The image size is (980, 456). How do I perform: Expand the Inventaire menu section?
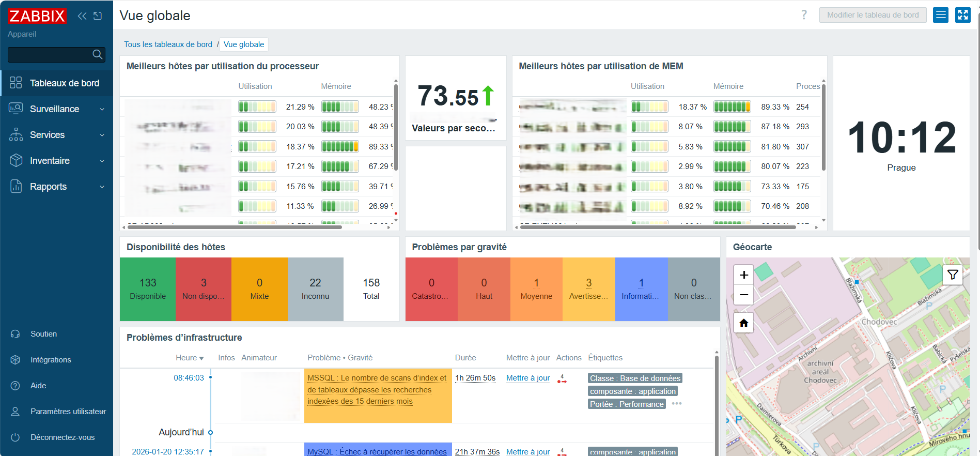point(57,161)
